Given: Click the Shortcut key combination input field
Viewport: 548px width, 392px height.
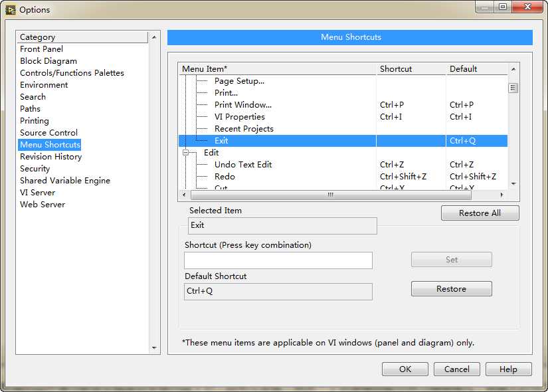Looking at the screenshot, I should coord(278,260).
